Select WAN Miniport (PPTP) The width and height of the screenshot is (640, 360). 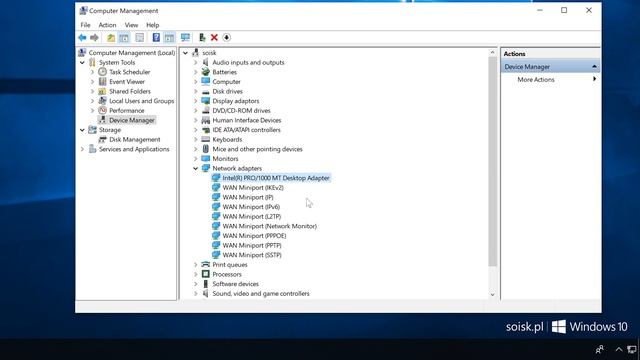click(252, 245)
